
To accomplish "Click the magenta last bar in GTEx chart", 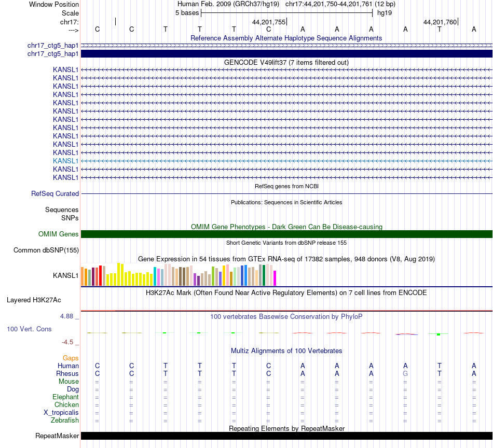I will pos(275,278).
